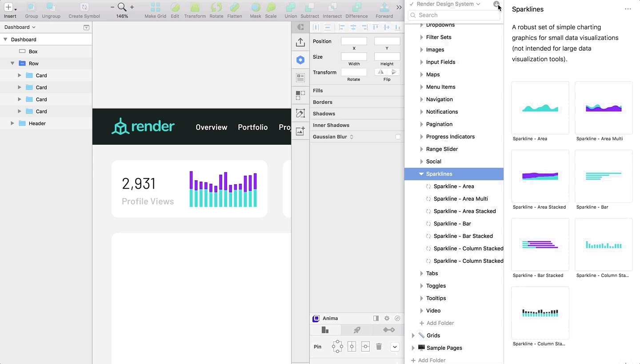
Task: Click the Portfolio nav link
Action: coord(253,127)
